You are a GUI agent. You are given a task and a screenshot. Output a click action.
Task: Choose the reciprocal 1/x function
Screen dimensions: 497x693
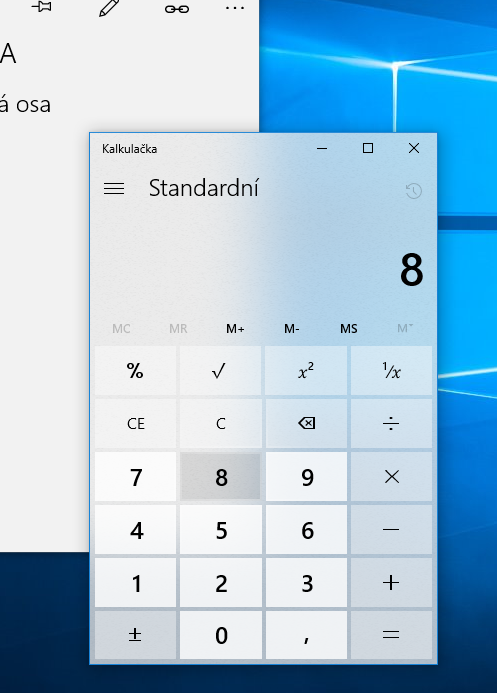click(x=391, y=371)
